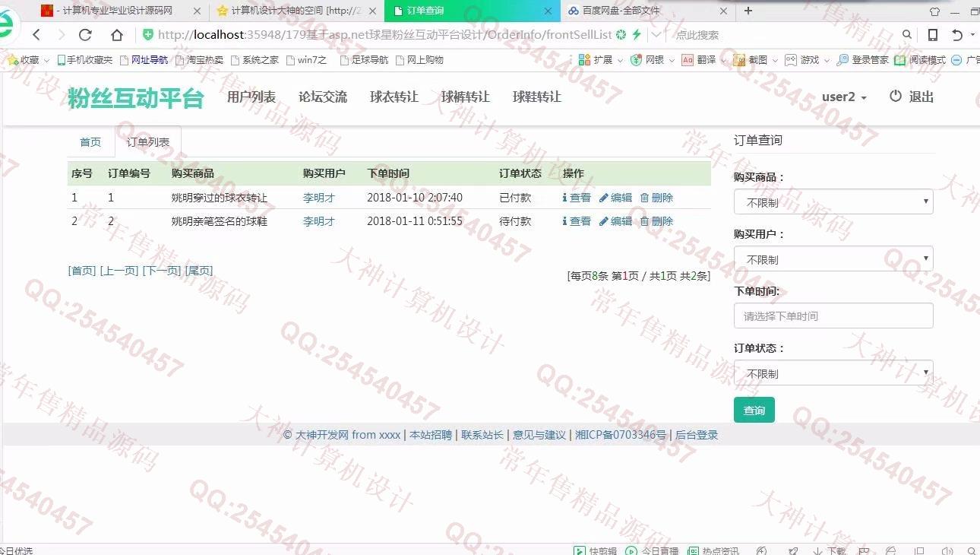
Task: Click the 编辑 pencil icon for order 1
Action: pos(604,198)
